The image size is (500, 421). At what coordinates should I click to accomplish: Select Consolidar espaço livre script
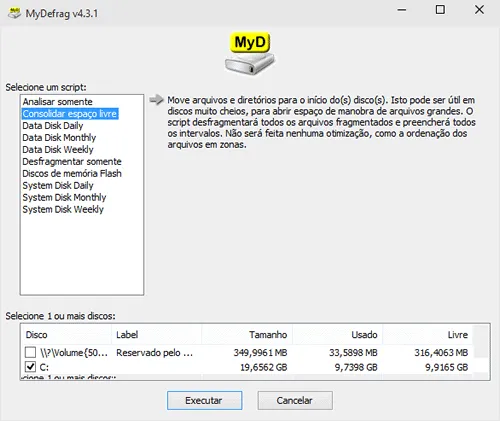click(70, 114)
